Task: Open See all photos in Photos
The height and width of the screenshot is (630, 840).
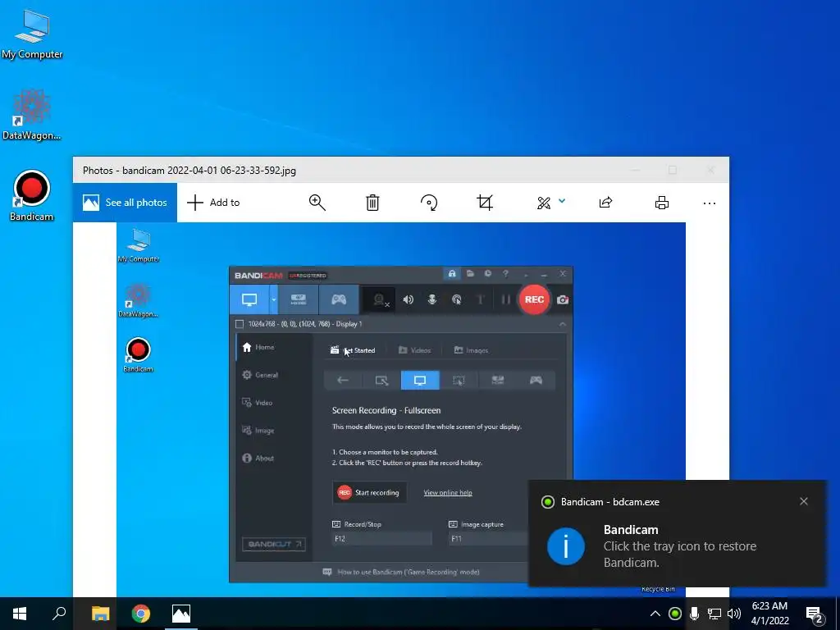Action: (x=125, y=203)
